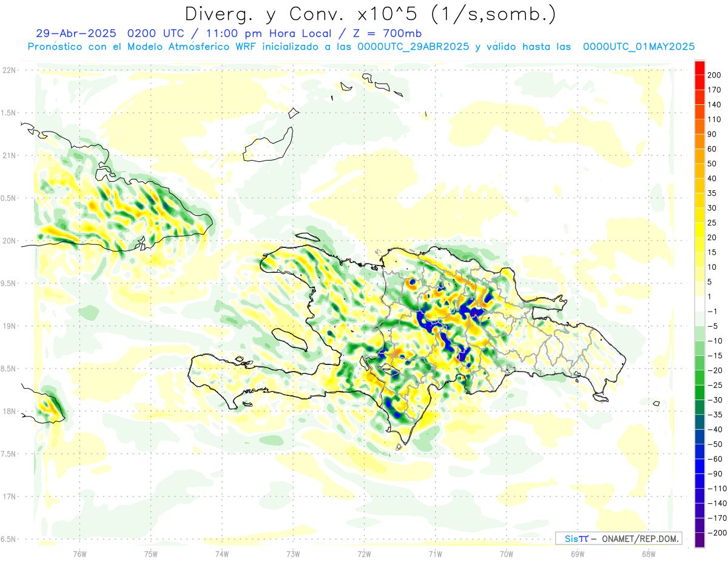Click the '69W' longitude label
728x562 pixels.
578,554
